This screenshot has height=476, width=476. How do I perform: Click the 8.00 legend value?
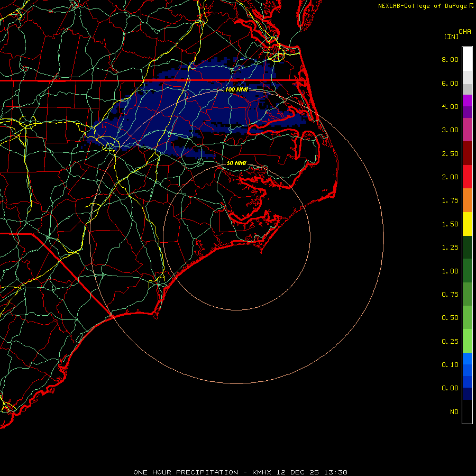point(450,59)
